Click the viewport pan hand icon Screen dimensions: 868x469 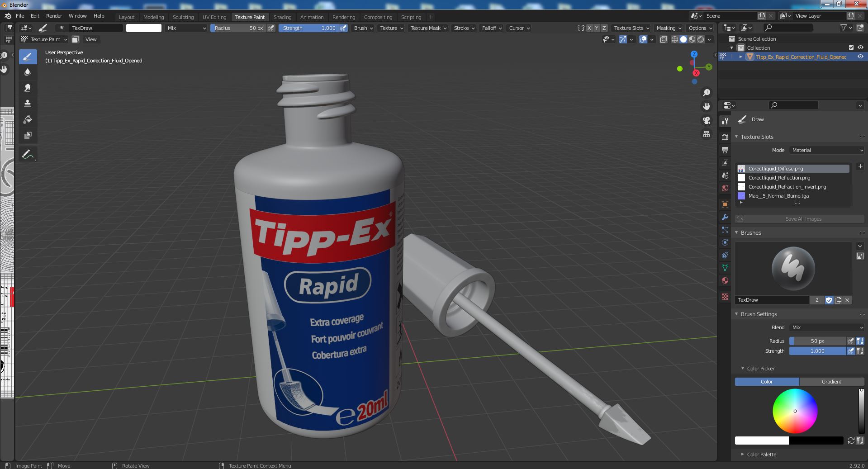[706, 106]
